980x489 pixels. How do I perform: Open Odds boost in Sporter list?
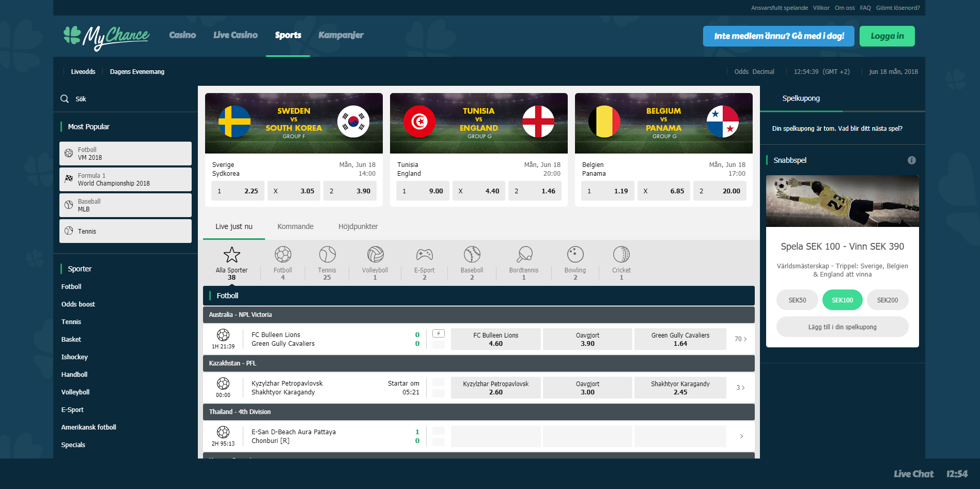click(x=78, y=304)
